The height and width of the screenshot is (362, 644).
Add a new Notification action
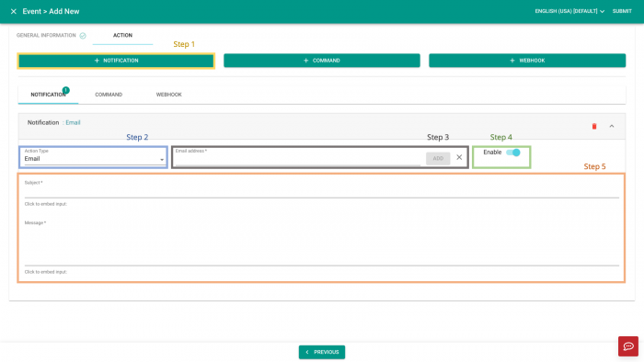coord(116,61)
